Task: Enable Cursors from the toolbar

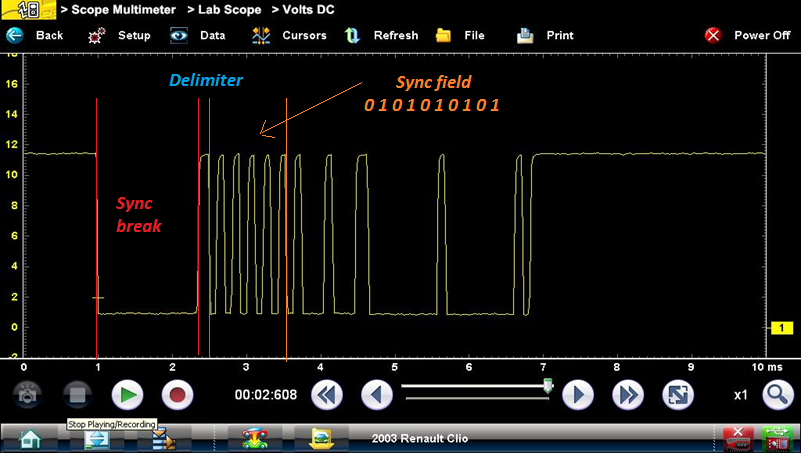Action: point(290,35)
